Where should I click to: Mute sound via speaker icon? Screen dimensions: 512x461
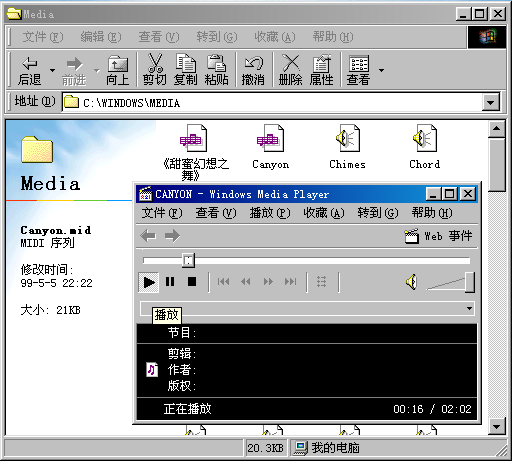point(412,282)
